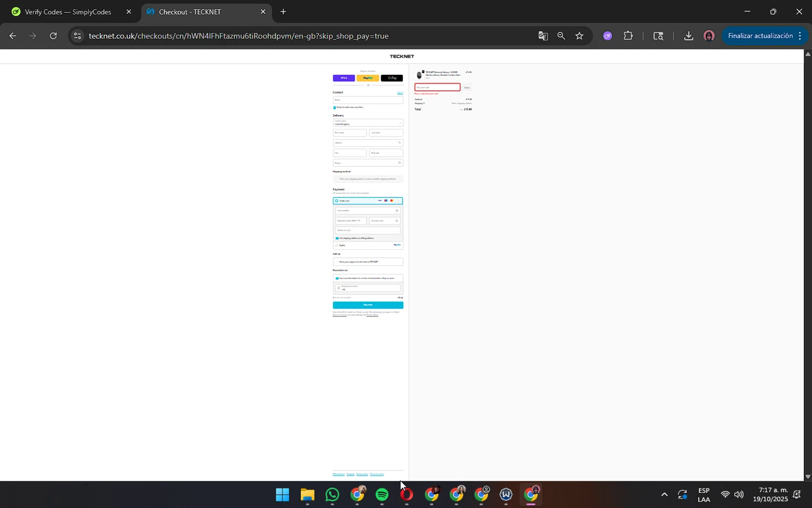Open the Opera browser from the taskbar
Screen dimensions: 812x508
click(x=407, y=495)
